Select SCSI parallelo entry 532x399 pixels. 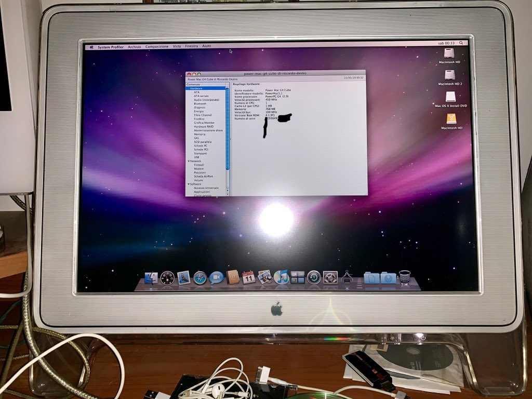pos(203,142)
